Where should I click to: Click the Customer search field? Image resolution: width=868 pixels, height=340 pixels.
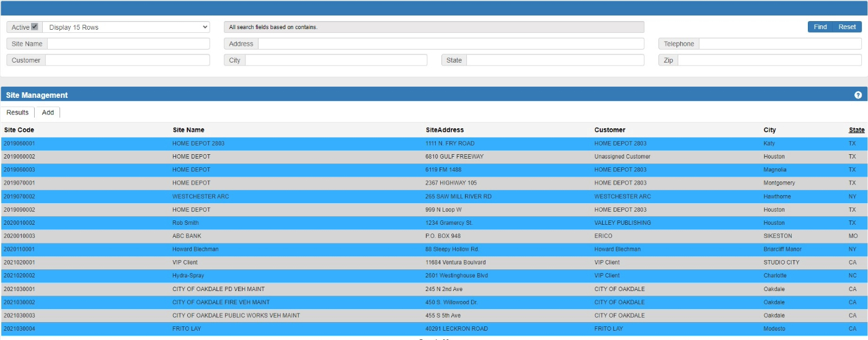[x=127, y=60]
